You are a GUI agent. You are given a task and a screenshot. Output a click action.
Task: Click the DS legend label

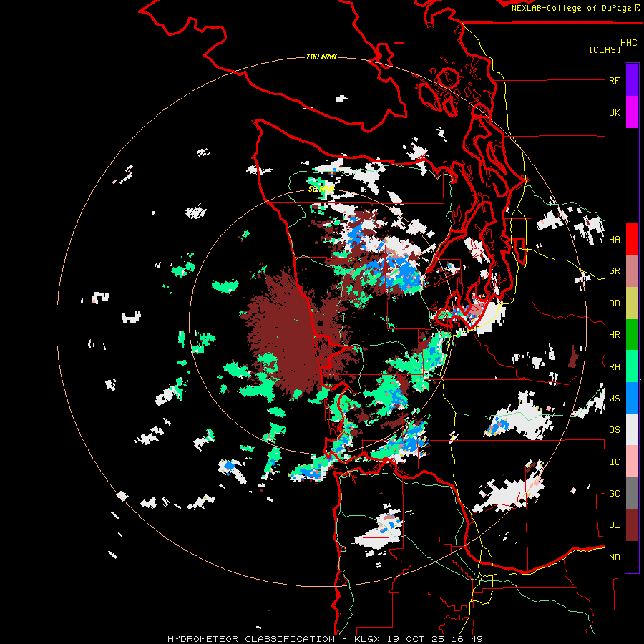coord(614,430)
